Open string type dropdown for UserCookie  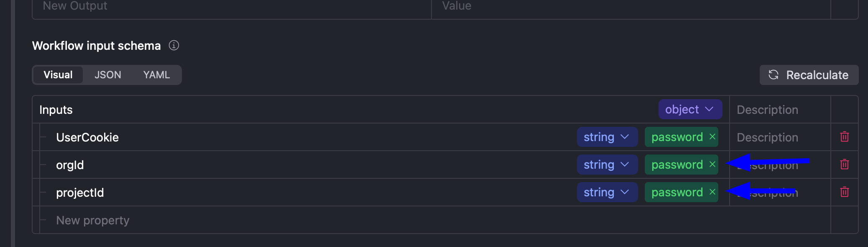coord(607,137)
